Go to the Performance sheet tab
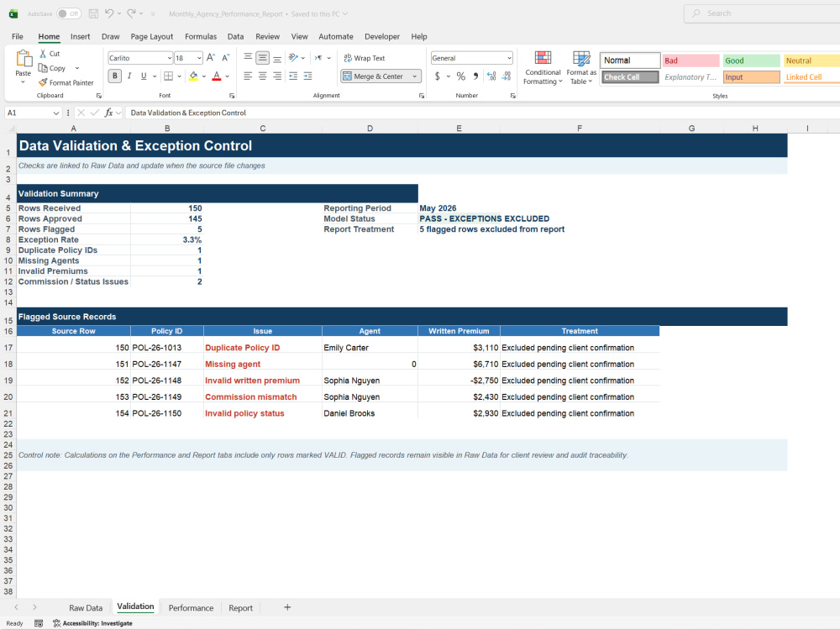The image size is (840, 630). (x=191, y=607)
